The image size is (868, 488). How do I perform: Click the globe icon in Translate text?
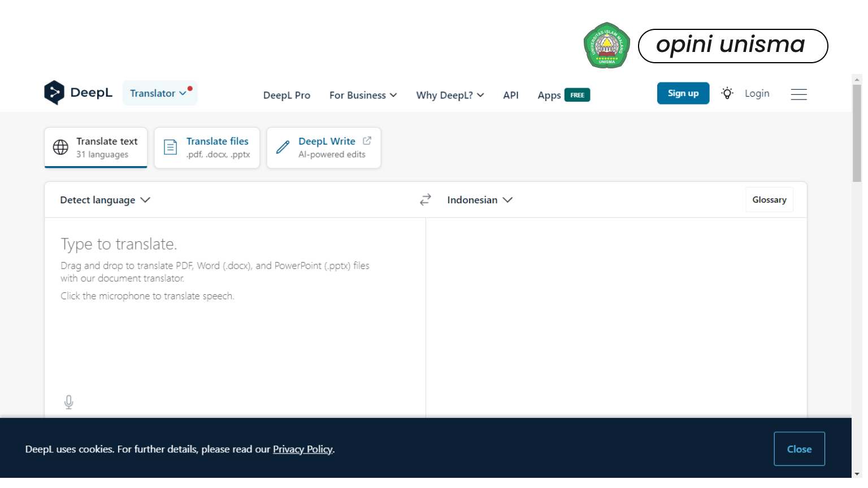[x=60, y=147]
